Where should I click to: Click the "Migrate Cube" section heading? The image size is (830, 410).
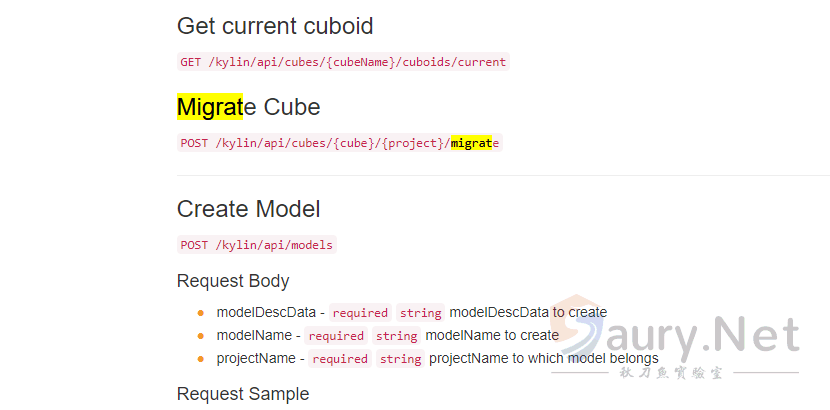coord(248,107)
